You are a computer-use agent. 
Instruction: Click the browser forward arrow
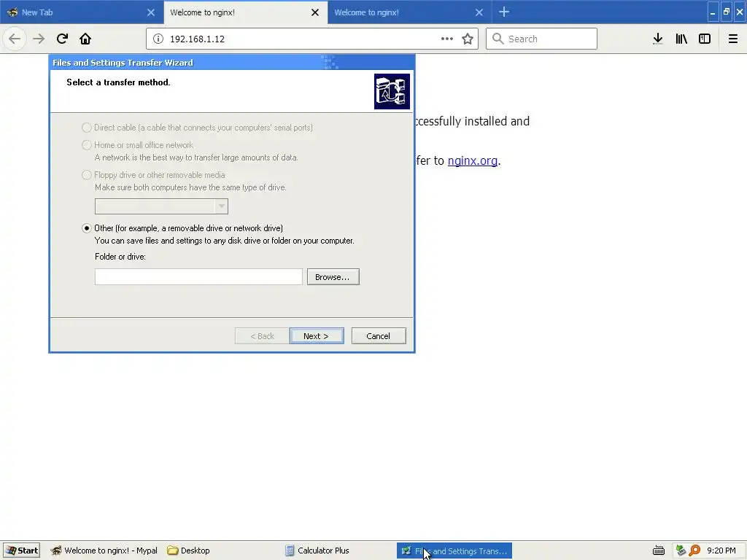pos(39,39)
